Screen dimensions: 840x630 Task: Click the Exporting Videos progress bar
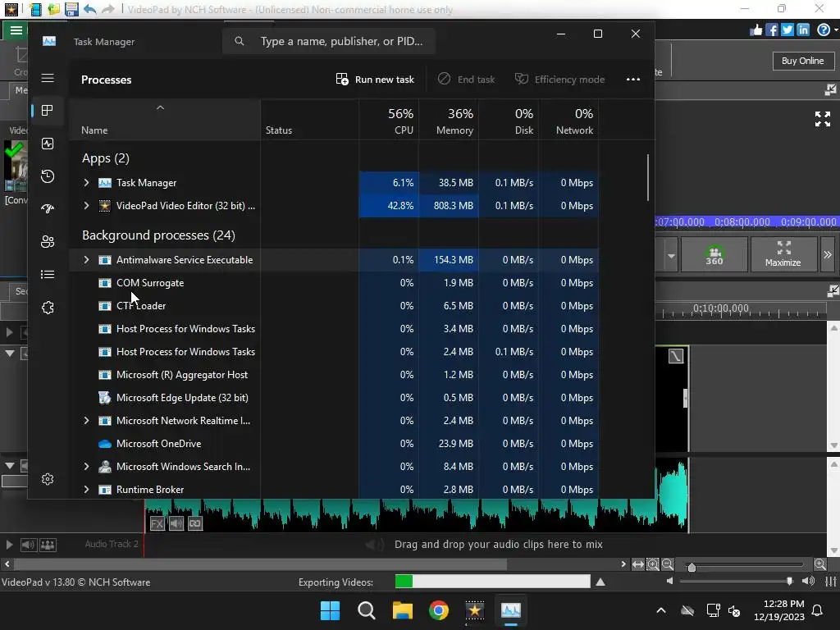pos(493,582)
